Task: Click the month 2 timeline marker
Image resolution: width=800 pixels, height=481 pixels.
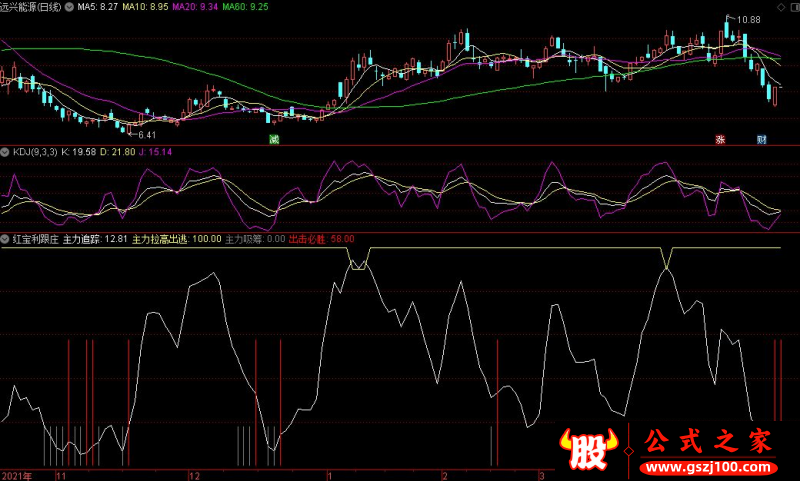Action: (x=445, y=476)
